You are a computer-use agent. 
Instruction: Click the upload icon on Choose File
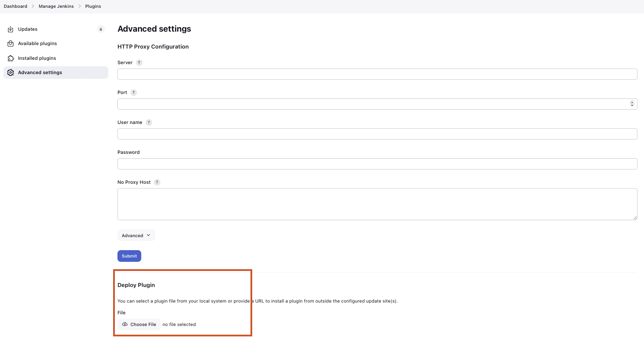125,324
